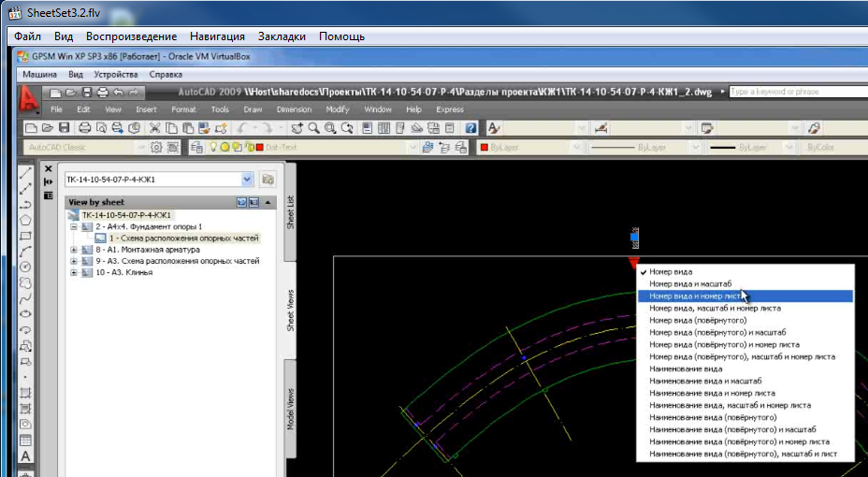This screenshot has height=477, width=868.
Task: Toggle the sheet set panel auto-hide button
Action: coord(49,181)
